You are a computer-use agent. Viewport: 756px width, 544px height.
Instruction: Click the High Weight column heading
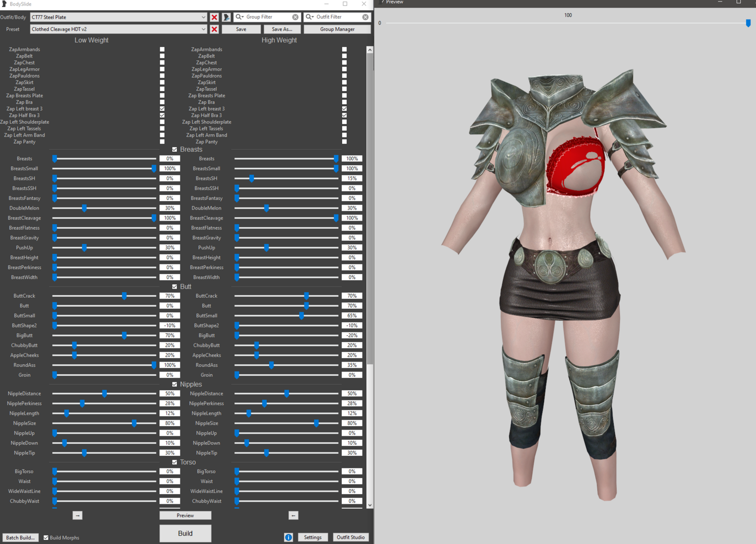click(x=279, y=40)
